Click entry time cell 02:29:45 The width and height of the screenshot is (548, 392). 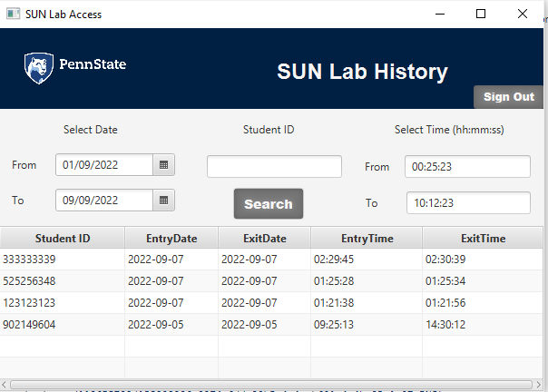click(x=367, y=260)
